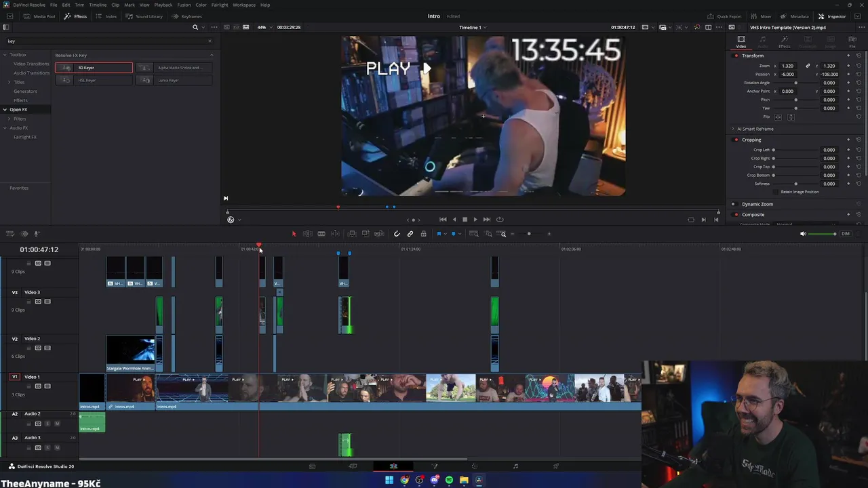Open the Metadata panel

(x=795, y=16)
